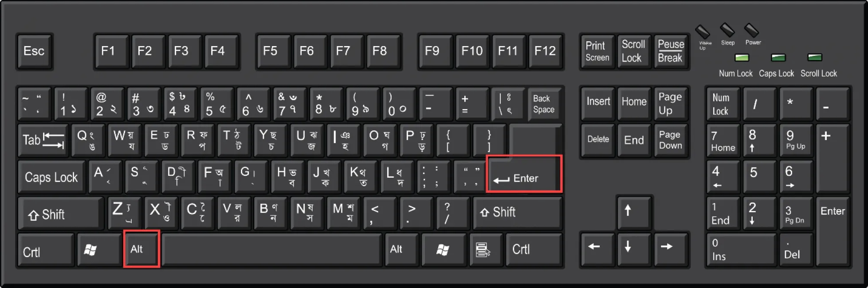The height and width of the screenshot is (288, 868).
Task: Toggle the Num Lock key on numpad
Action: 723,104
